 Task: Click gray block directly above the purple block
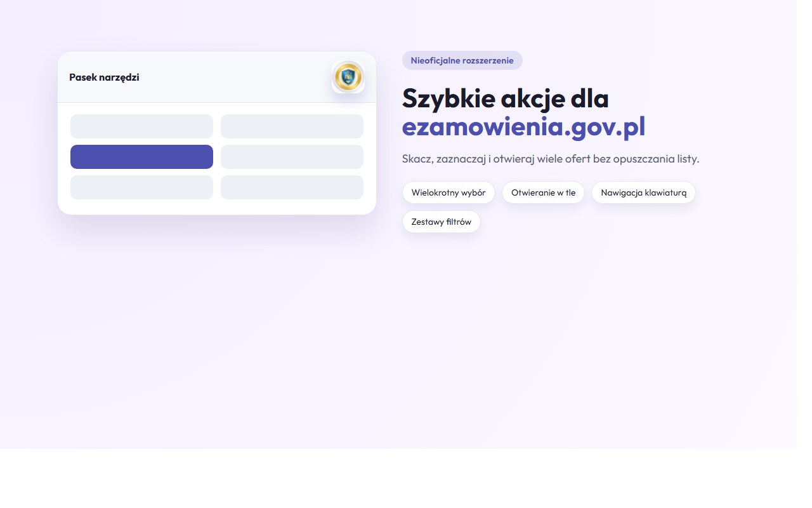click(x=141, y=126)
